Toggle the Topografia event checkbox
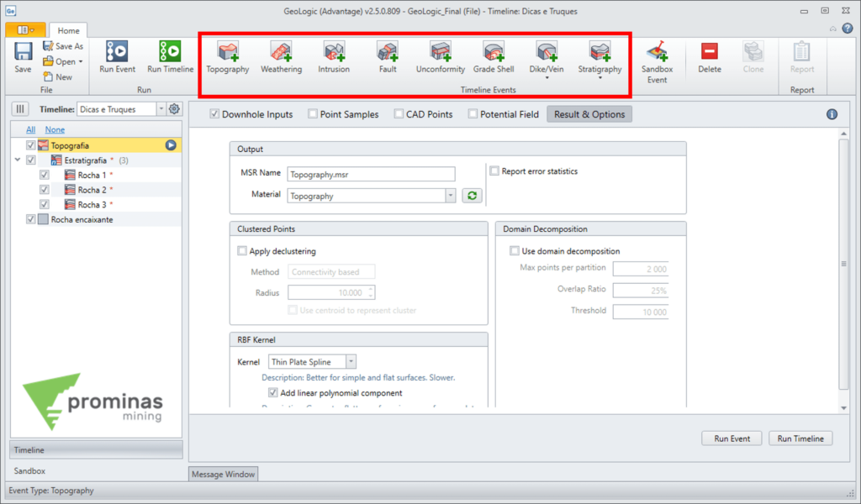Screen dimensions: 861x504 31,145
